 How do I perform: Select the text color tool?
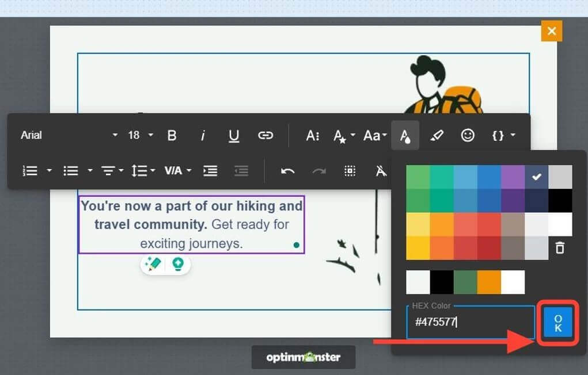pos(405,135)
